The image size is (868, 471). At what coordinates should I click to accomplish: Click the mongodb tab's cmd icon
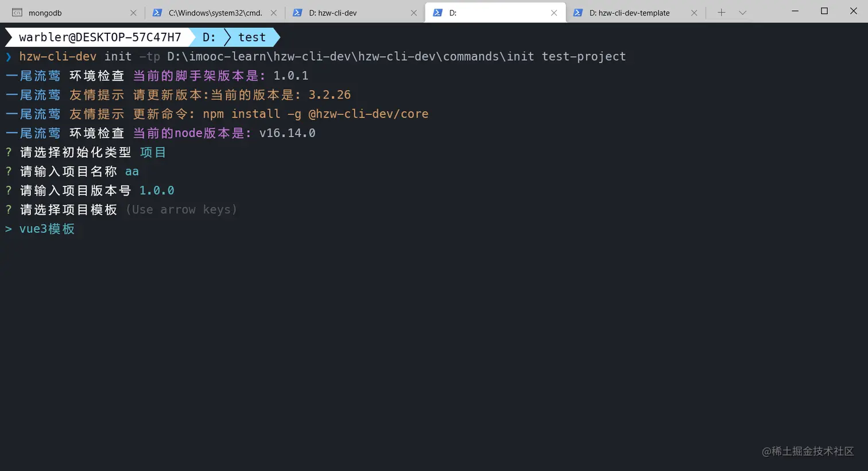[x=17, y=13]
